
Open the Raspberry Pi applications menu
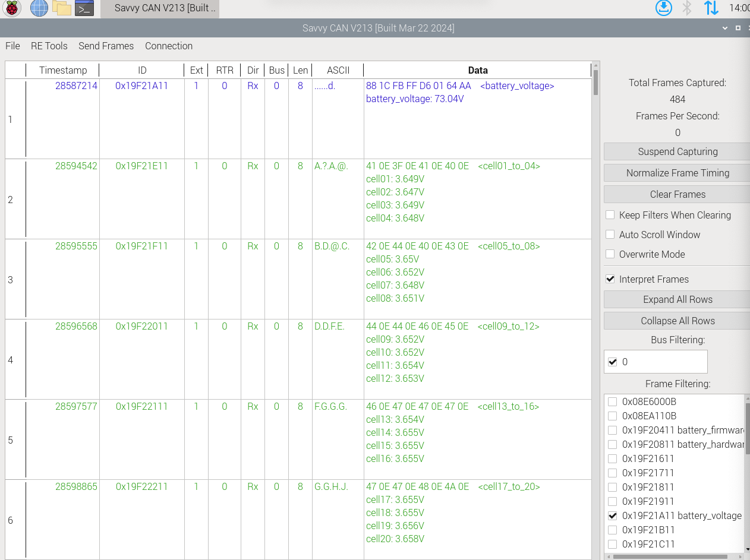pyautogui.click(x=12, y=8)
